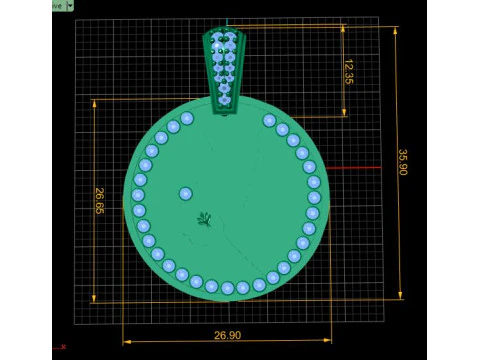Select the 35.90 overall height dimension
Viewport: 480px width, 360px height.
point(403,162)
